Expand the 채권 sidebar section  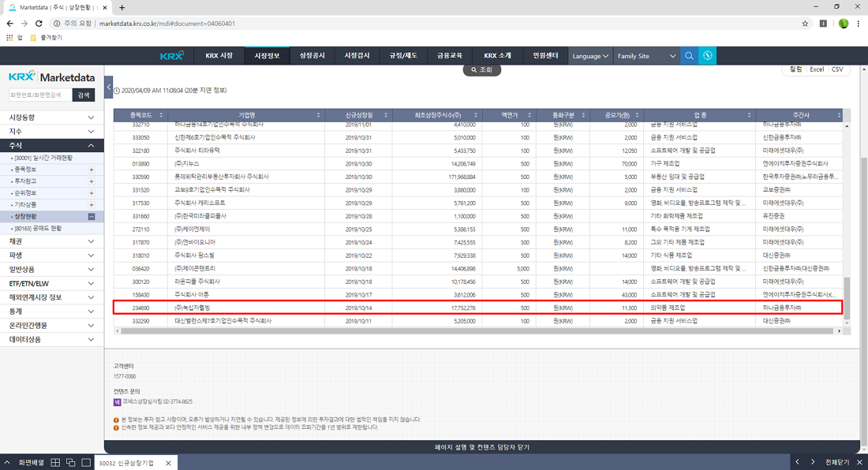click(51, 241)
